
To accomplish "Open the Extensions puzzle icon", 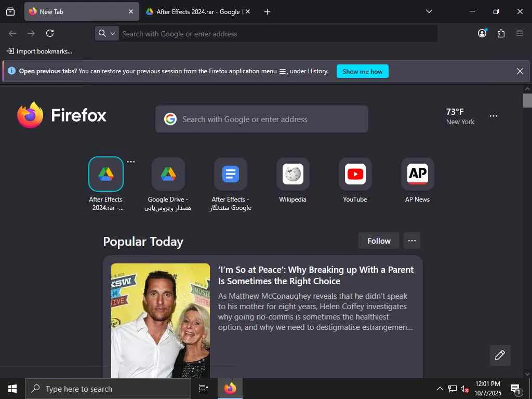I will coord(501,33).
